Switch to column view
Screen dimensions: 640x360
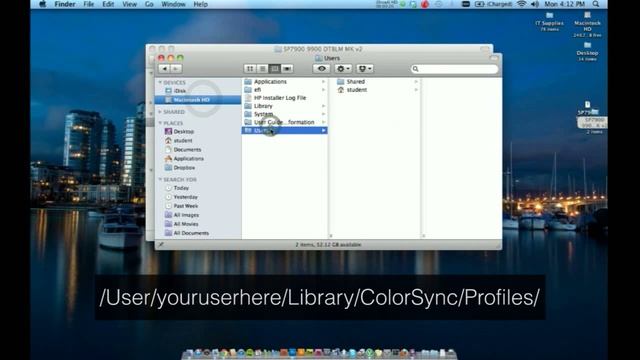tap(275, 69)
